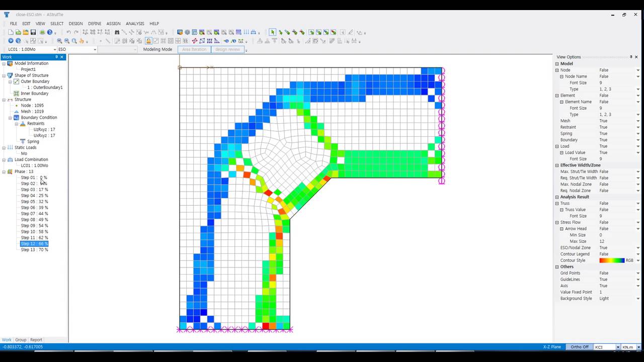
Task: Click the X-Z Plane status label
Action: (552, 347)
